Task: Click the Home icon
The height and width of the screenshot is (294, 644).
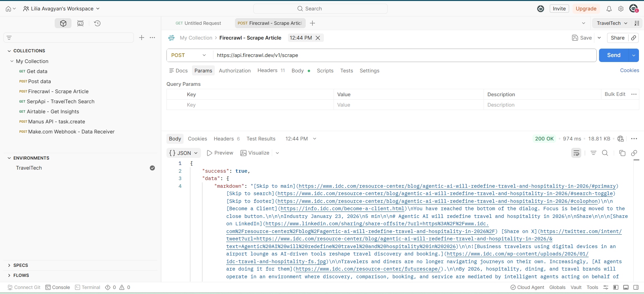Action: (x=8, y=9)
